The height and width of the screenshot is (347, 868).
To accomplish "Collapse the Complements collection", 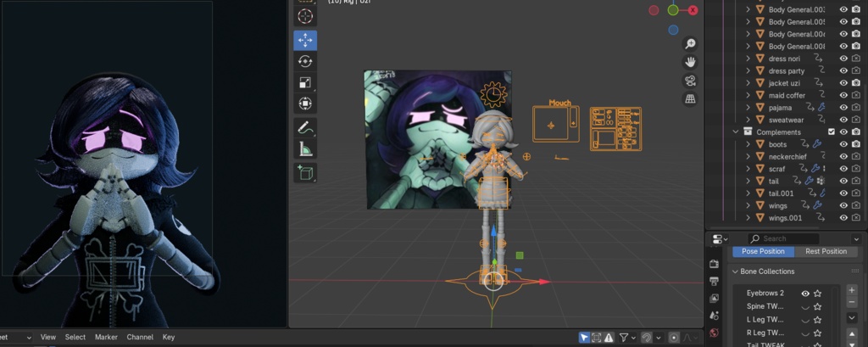I will click(736, 132).
